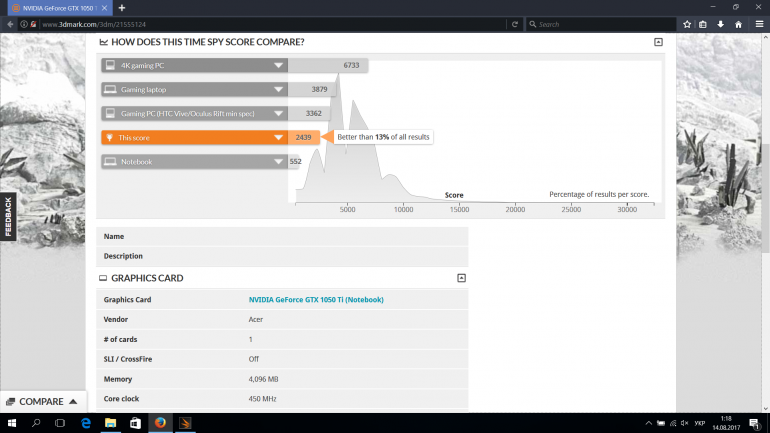
Task: Open the Windows Start menu
Action: tap(12, 423)
